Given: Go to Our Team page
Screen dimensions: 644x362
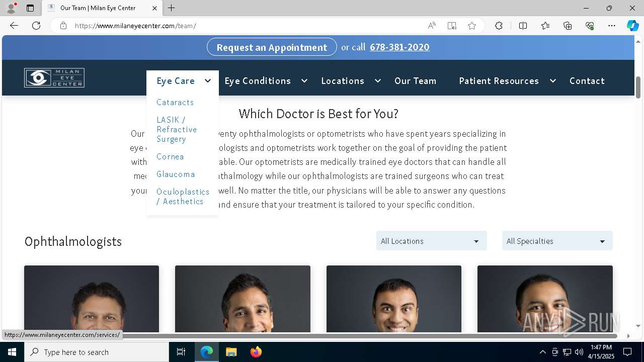Looking at the screenshot, I should pos(416,80).
